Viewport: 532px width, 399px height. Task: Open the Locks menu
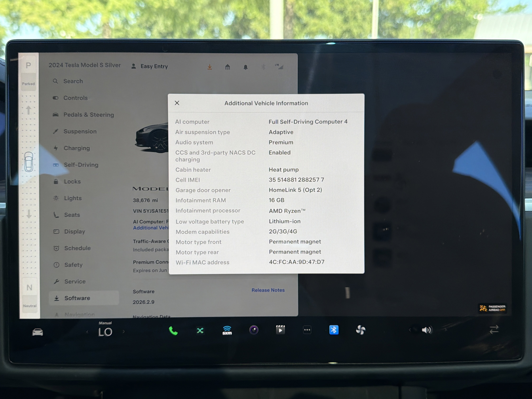[67, 181]
